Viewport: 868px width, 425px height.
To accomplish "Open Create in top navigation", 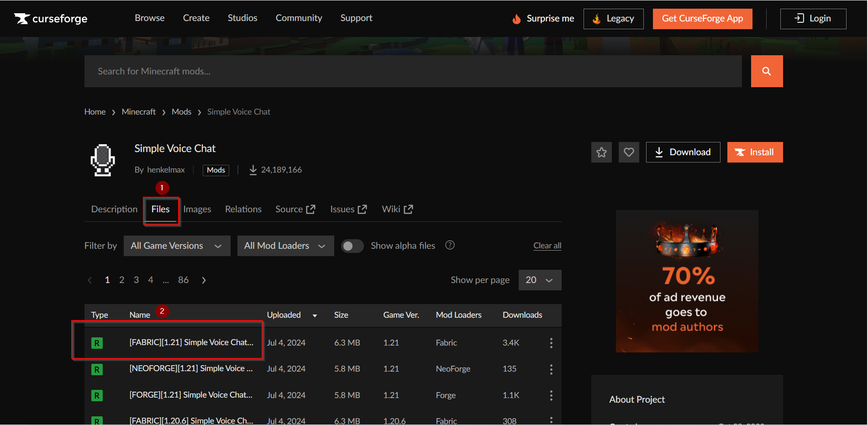I will click(x=196, y=18).
